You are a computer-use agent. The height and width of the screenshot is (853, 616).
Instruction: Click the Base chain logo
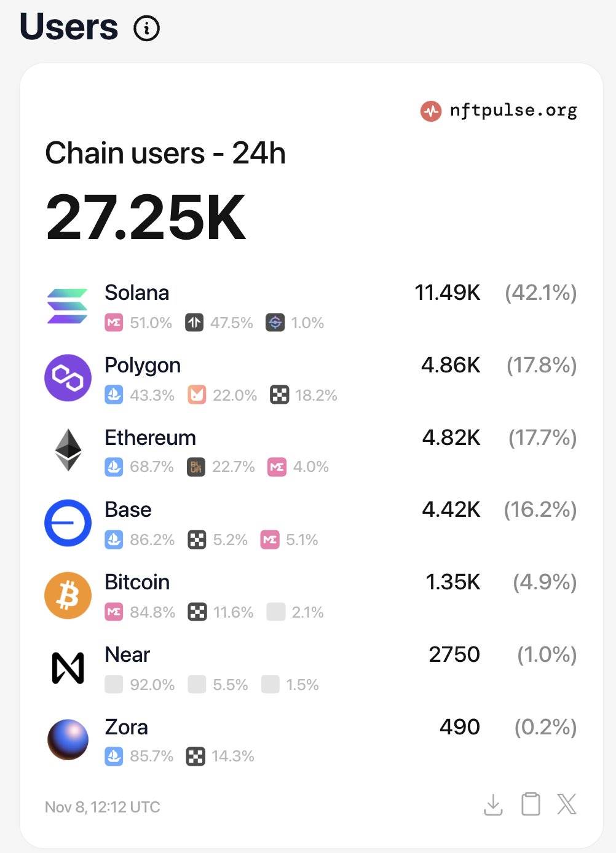coord(68,522)
